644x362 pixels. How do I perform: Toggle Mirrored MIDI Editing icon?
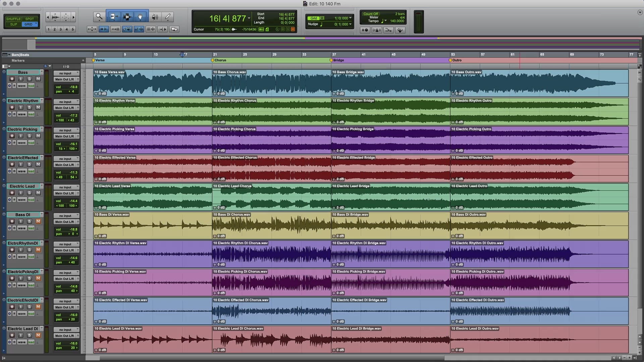pos(115,29)
